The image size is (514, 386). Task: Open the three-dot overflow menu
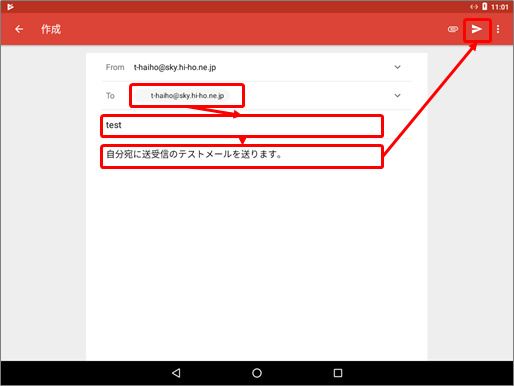498,29
